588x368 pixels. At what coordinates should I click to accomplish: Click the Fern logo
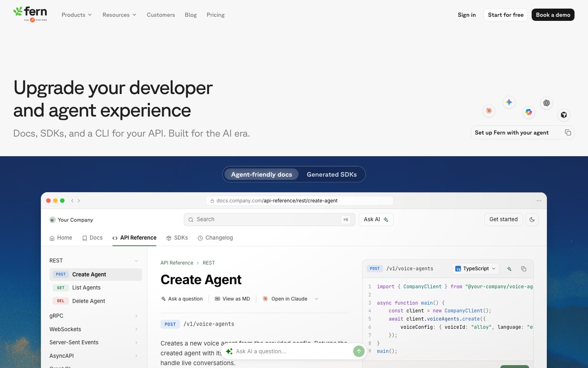click(x=30, y=14)
